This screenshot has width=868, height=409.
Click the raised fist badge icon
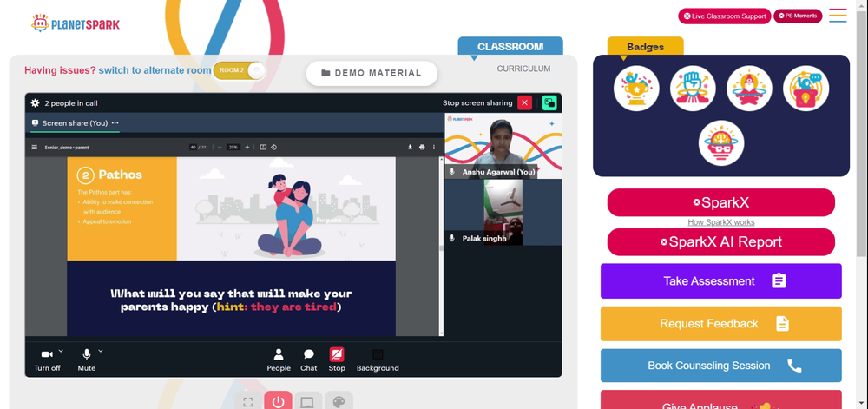coord(693,89)
